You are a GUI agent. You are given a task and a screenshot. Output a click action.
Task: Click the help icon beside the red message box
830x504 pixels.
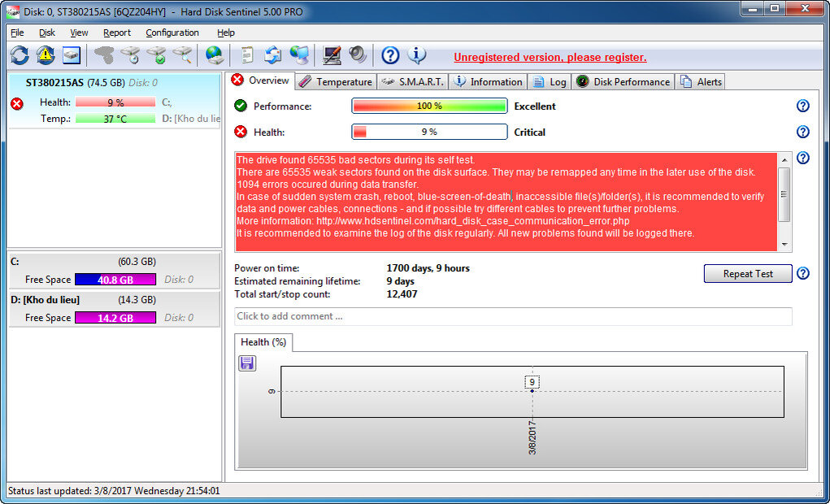click(803, 158)
